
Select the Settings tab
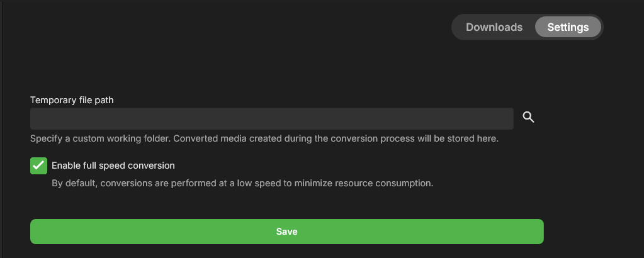pyautogui.click(x=568, y=27)
